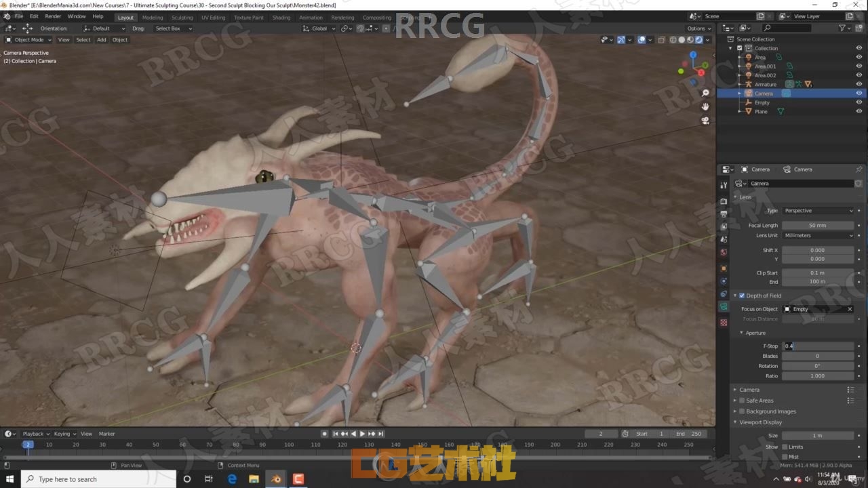868x488 pixels.
Task: Switch to the Animation workspace tab
Action: (x=311, y=18)
